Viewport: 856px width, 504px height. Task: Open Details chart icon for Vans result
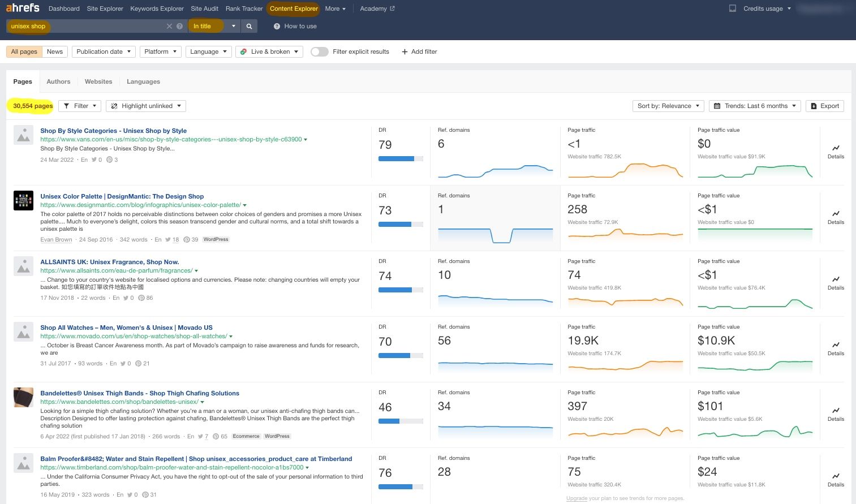[836, 148]
